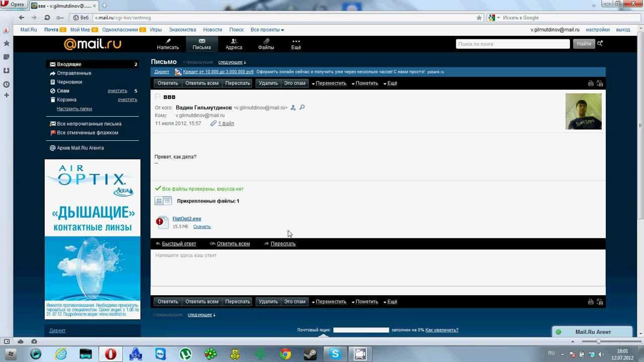
Task: Open Одноклассники in top navigation
Action: [120, 30]
